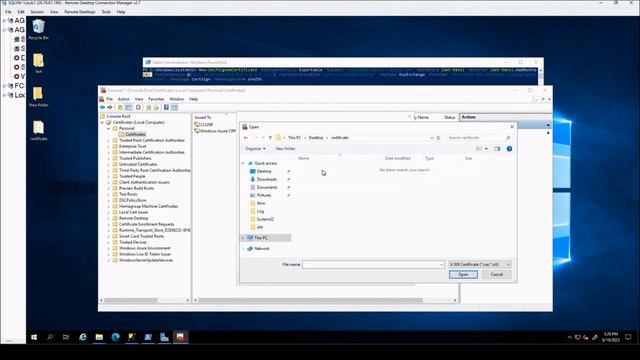The height and width of the screenshot is (360, 640).
Task: Select Windows Azure CRP certificate row
Action: click(215, 131)
